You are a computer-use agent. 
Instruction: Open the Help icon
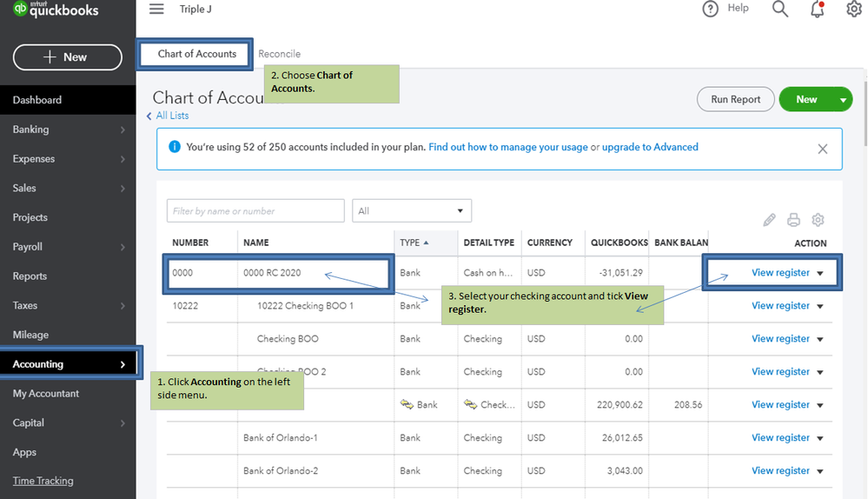pos(711,9)
